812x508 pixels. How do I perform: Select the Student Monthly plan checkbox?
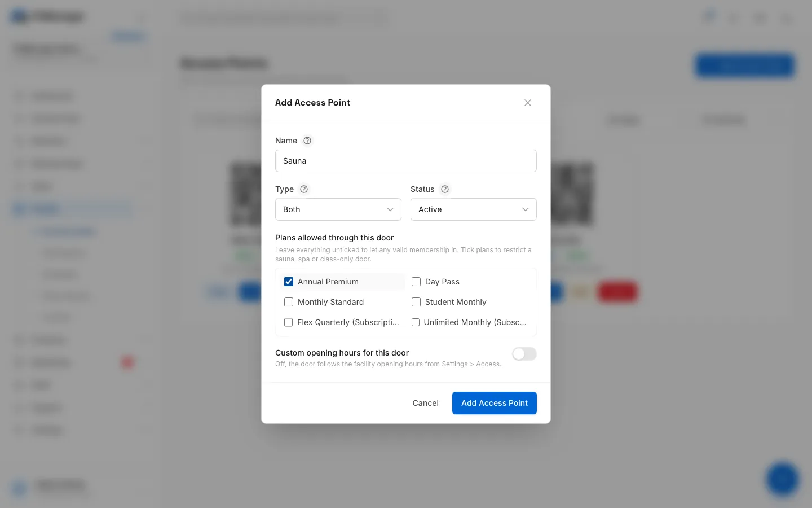pos(416,302)
